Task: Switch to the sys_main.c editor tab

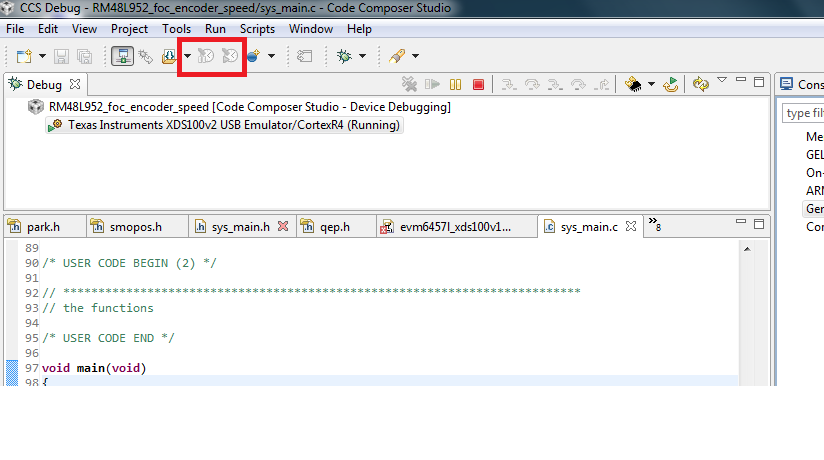Action: pyautogui.click(x=589, y=227)
